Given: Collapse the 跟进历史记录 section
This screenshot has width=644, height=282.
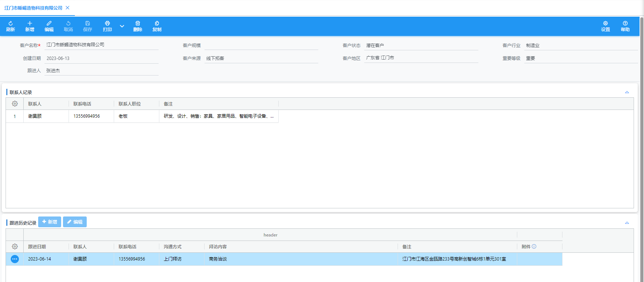Looking at the screenshot, I should (x=627, y=223).
